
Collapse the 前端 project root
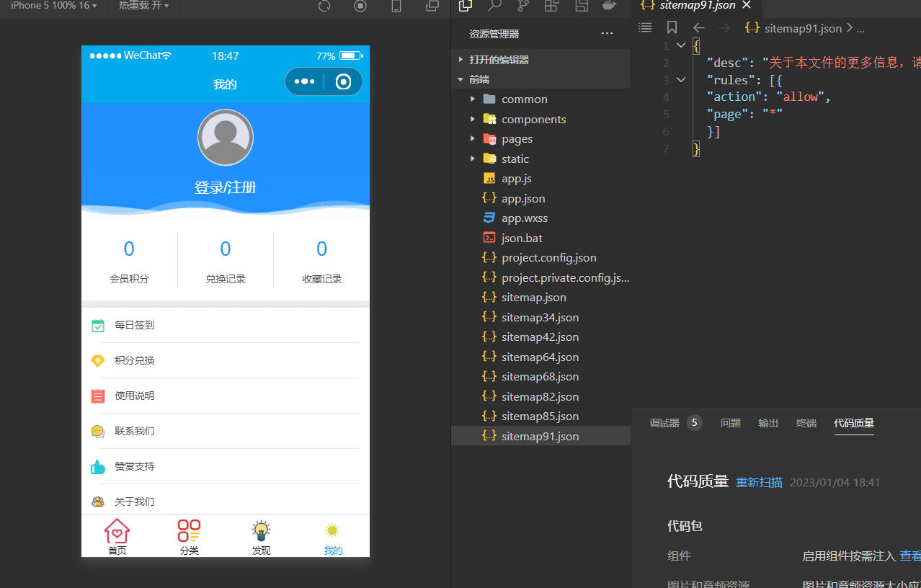coord(479,79)
